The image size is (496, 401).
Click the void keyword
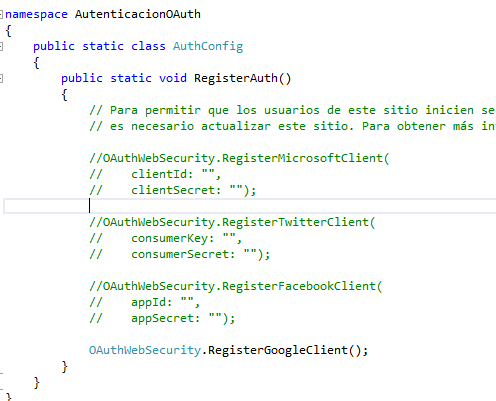point(173,78)
